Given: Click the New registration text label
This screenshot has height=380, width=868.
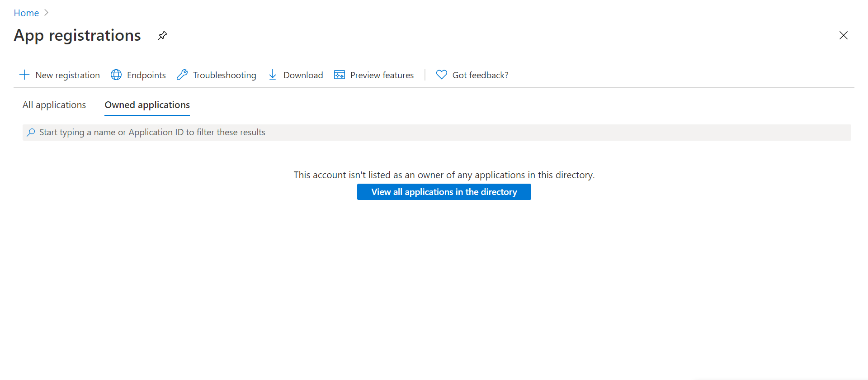Looking at the screenshot, I should coord(68,75).
